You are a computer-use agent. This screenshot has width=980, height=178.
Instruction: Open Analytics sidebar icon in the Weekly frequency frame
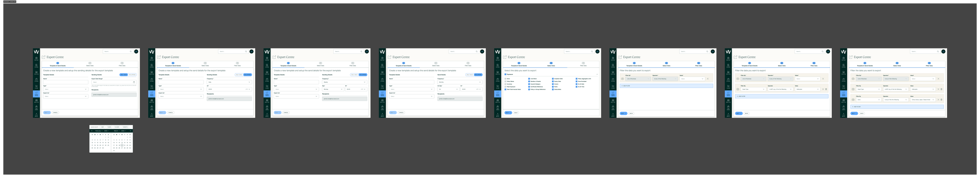[267, 101]
